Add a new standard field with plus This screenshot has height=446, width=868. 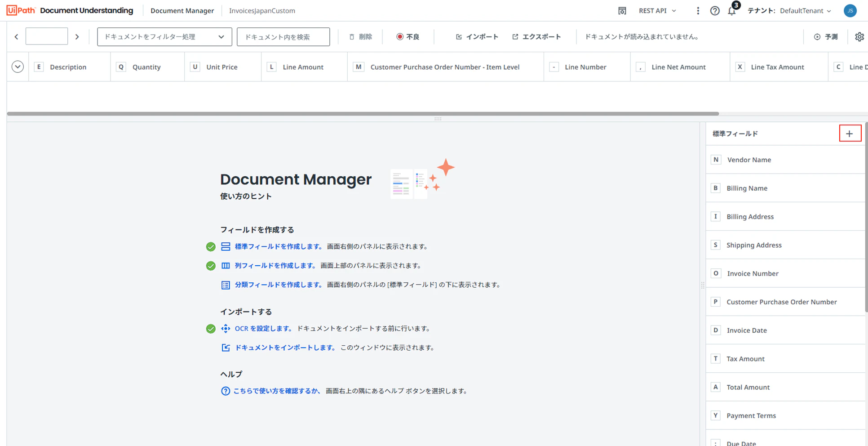click(850, 134)
